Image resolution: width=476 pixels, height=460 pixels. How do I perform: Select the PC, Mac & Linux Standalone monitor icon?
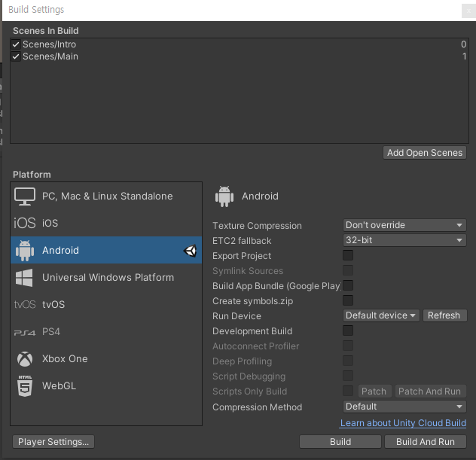coord(25,196)
